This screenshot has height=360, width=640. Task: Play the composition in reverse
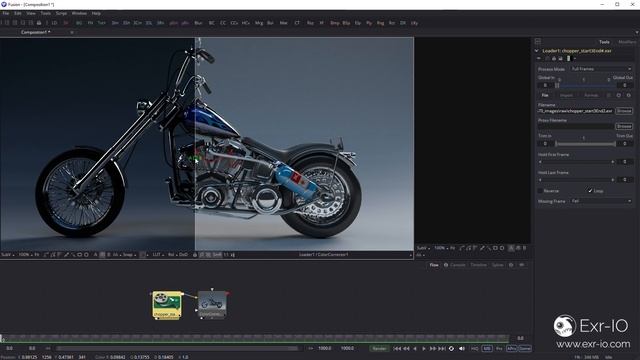(415, 349)
